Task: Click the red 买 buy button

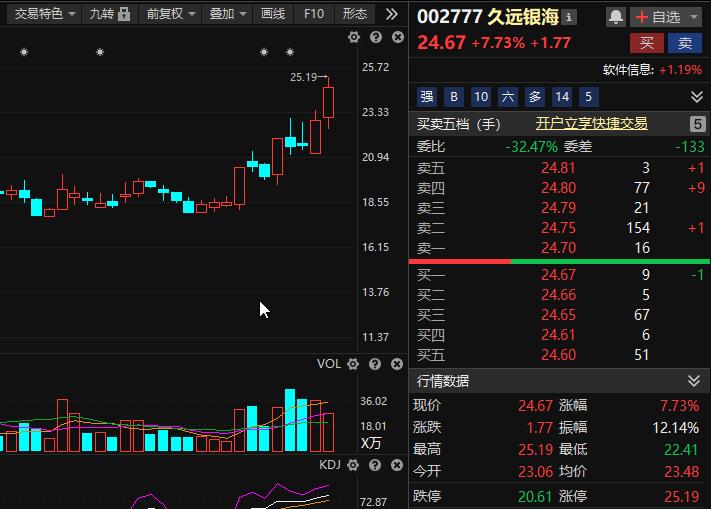Action: click(x=647, y=43)
